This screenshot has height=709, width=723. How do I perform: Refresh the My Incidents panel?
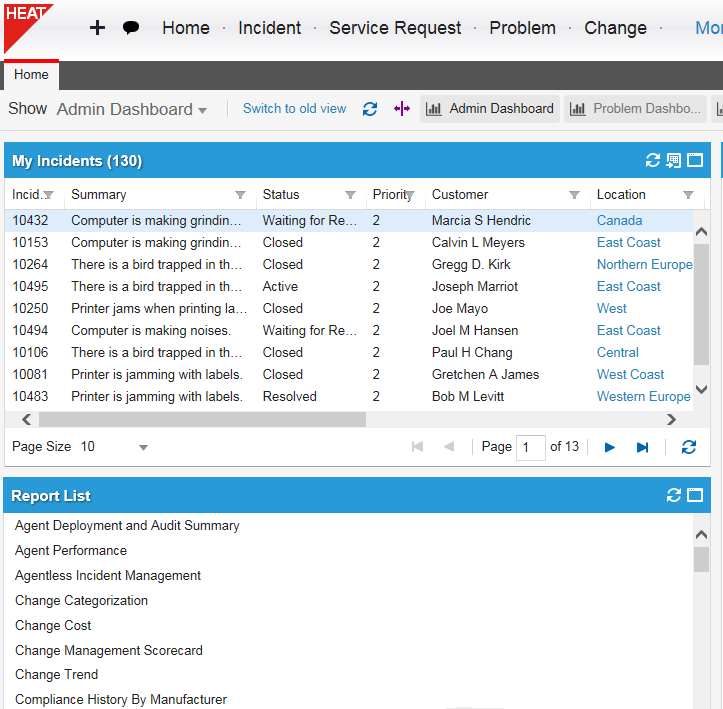tap(653, 160)
